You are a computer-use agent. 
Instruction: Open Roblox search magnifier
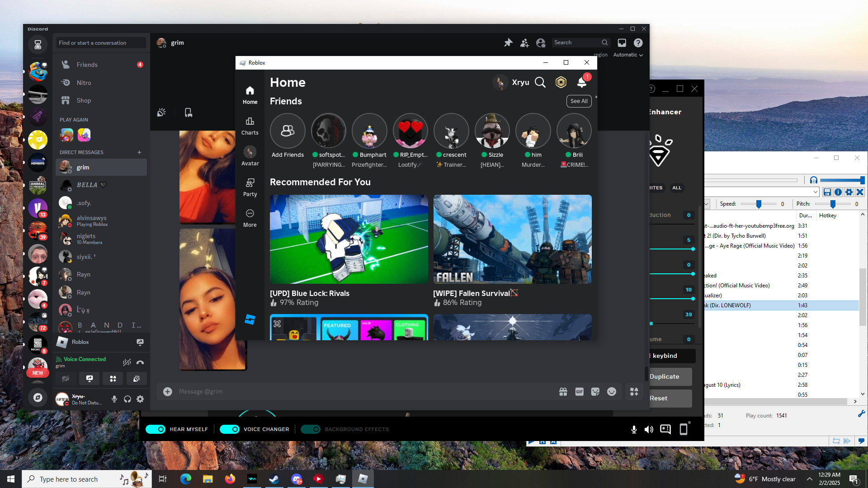point(540,82)
